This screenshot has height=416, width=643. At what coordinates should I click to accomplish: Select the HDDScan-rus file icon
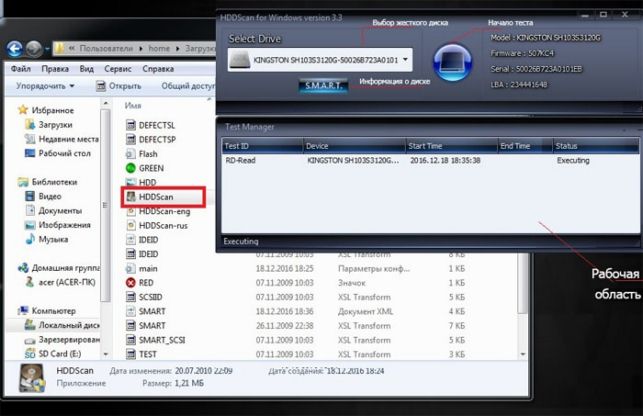(131, 226)
